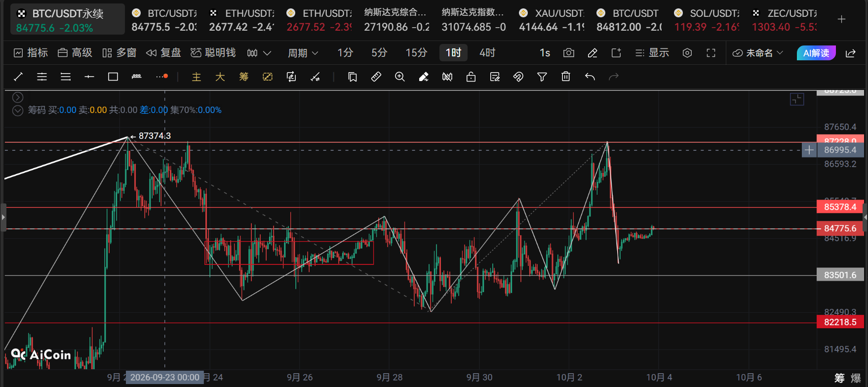Delete drawings with the trash icon
Viewport: 868px width, 387px height.
coord(566,77)
